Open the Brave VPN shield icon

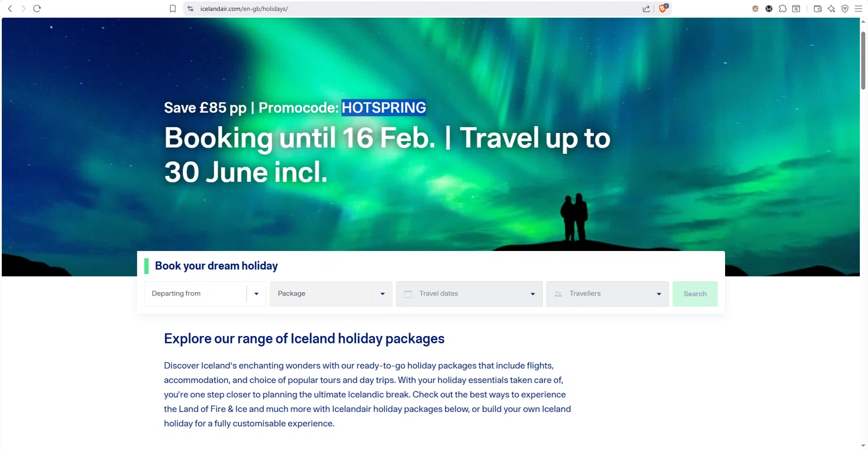(845, 9)
